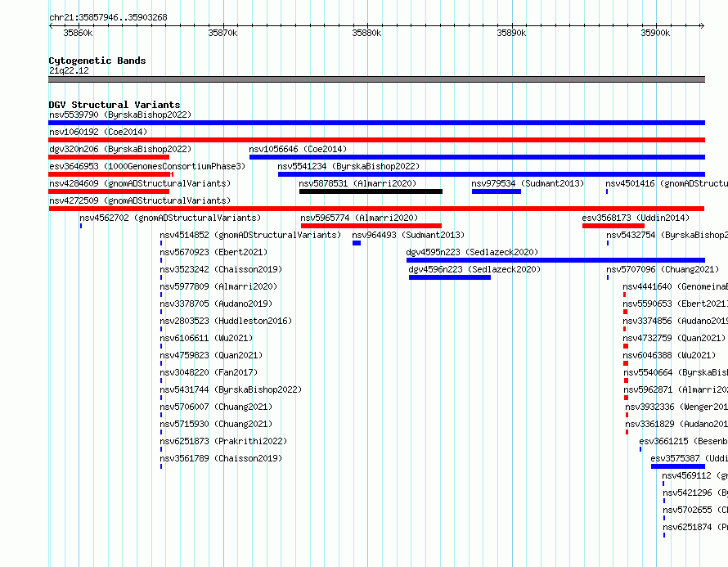Select nsv5706007 (Chuang2021) label
This screenshot has height=567, width=728.
coord(216,407)
